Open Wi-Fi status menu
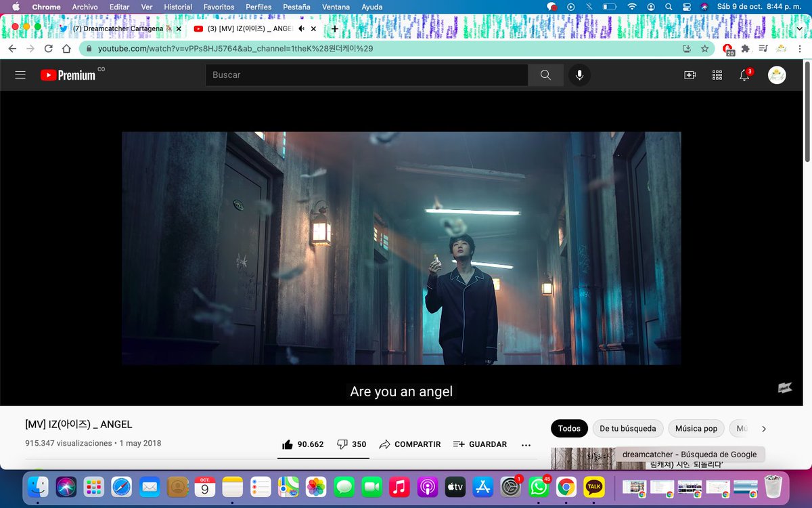The width and height of the screenshot is (812, 508). click(x=632, y=7)
